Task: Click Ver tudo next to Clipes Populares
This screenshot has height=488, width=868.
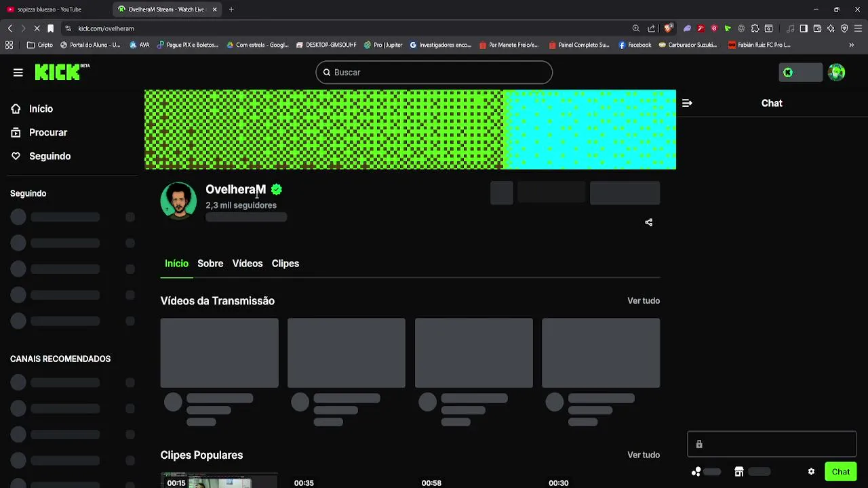Action: 644,455
